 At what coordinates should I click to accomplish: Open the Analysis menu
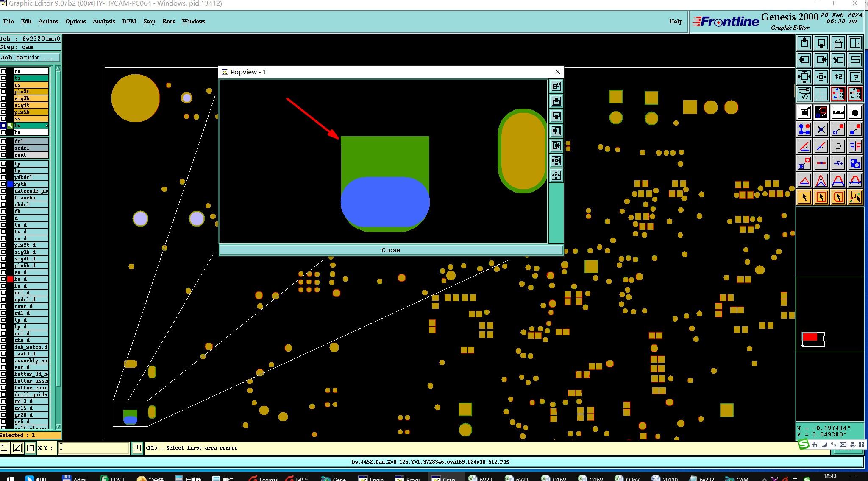(103, 21)
